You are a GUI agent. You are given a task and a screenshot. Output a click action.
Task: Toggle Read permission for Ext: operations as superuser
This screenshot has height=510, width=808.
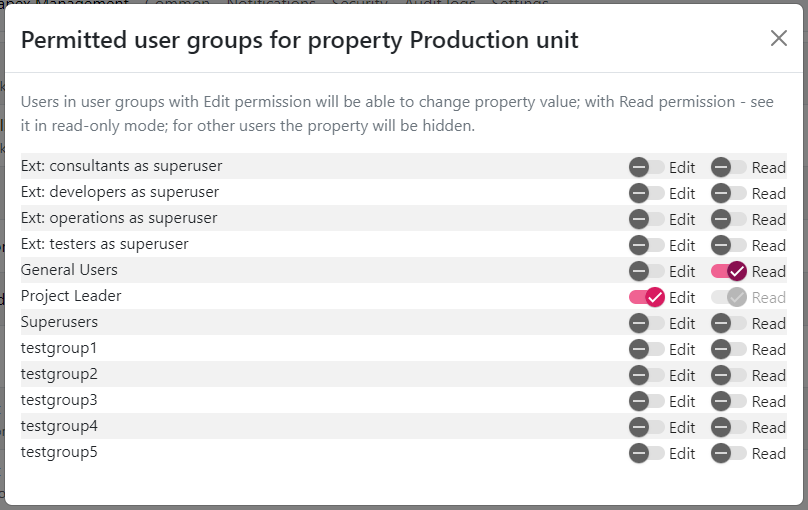[x=729, y=219]
